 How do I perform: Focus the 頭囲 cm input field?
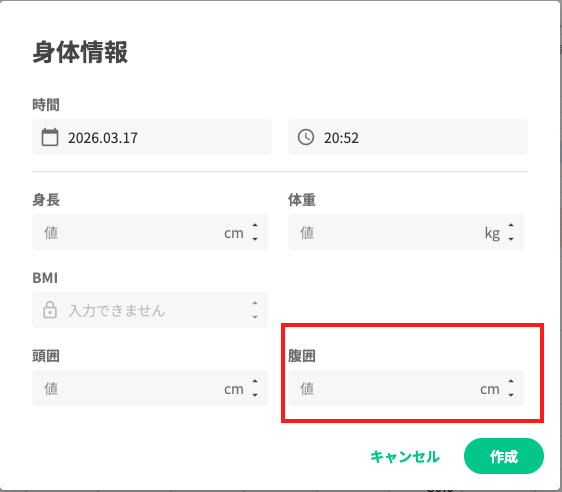tap(150, 388)
